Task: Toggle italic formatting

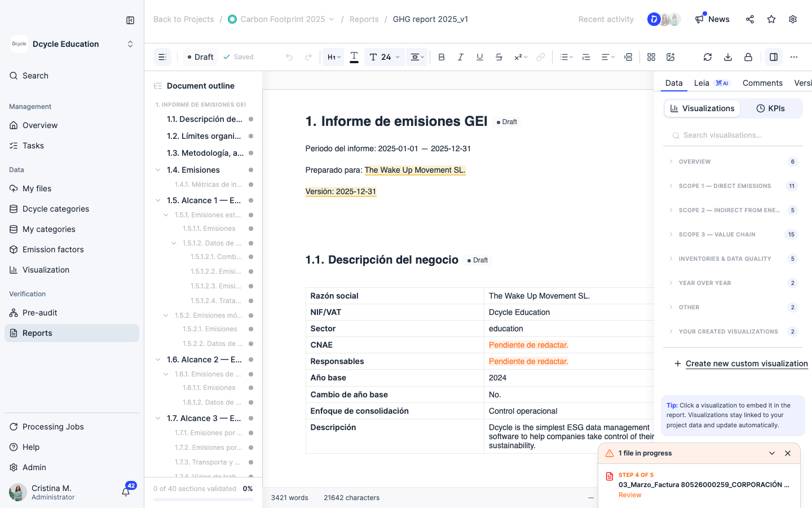Action: (x=461, y=57)
